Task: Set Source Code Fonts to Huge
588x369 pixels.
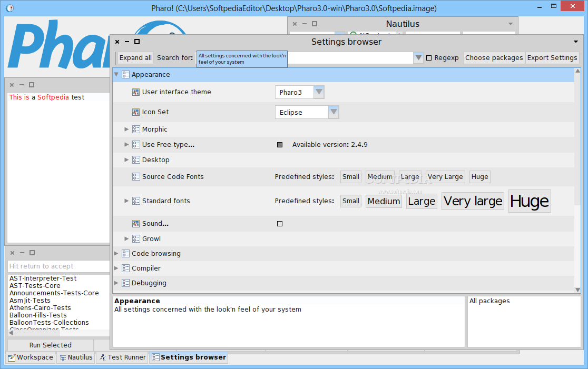Action: click(479, 177)
